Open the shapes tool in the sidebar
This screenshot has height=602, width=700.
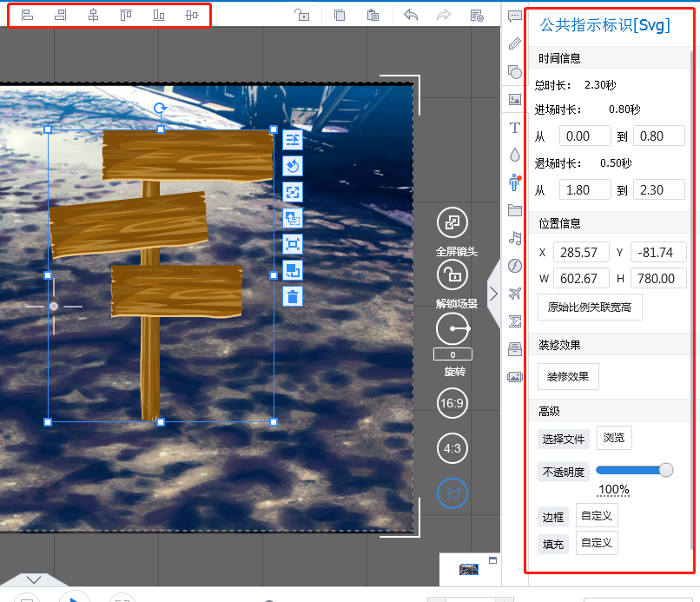(x=515, y=71)
